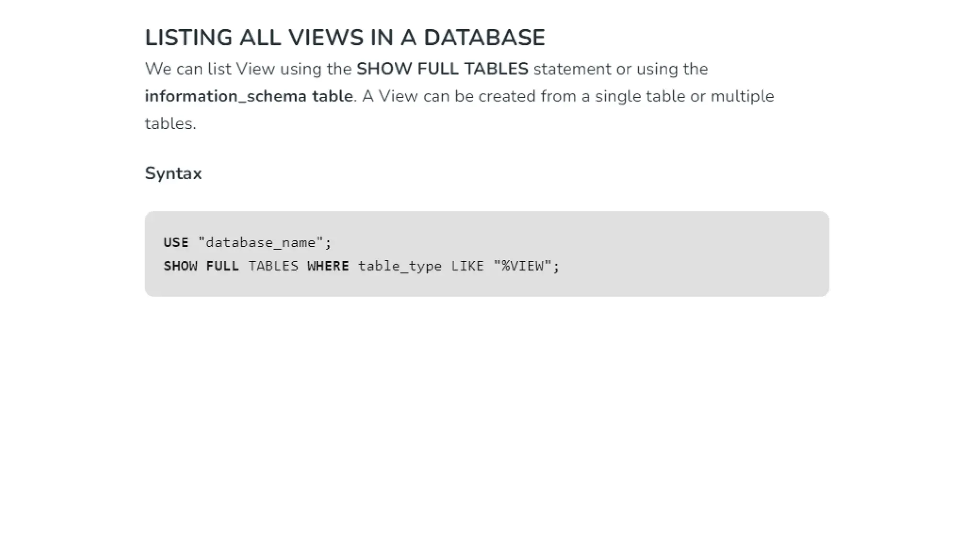Screen dimensions: 980x551
Task: Click the SHOW FULL TABLES WHERE code line
Action: [361, 266]
